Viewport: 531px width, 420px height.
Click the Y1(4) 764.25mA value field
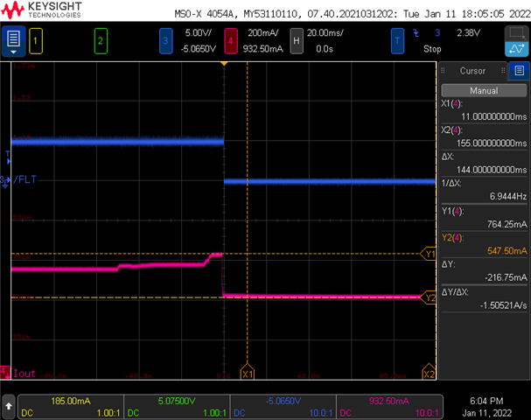point(484,218)
